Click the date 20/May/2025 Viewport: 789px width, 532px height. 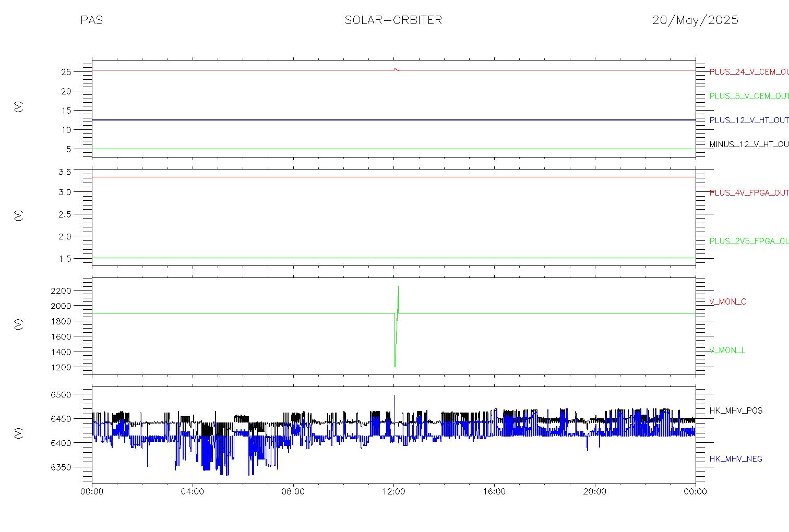coord(695,20)
